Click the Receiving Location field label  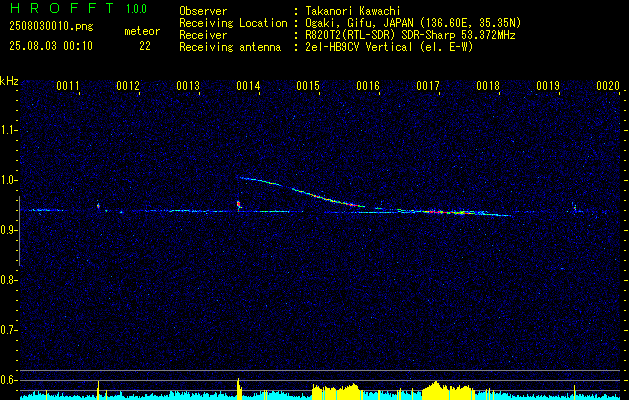[x=233, y=23]
